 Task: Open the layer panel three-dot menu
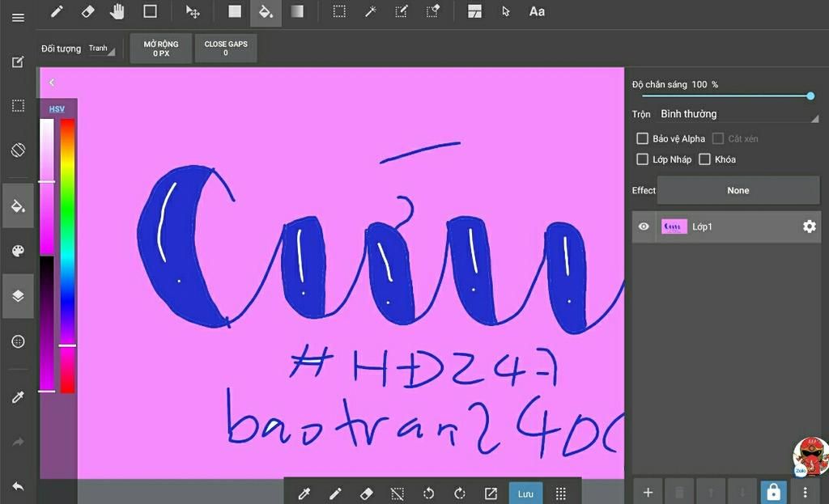point(806,493)
